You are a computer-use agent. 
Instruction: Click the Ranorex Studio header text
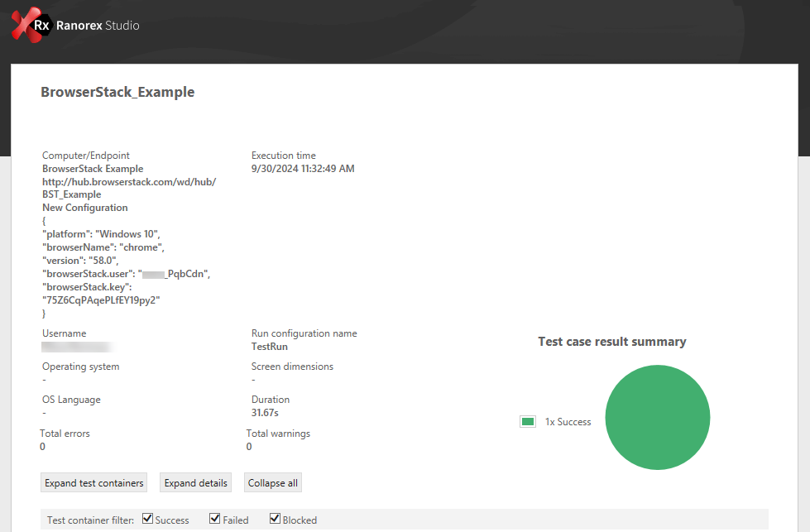[98, 26]
